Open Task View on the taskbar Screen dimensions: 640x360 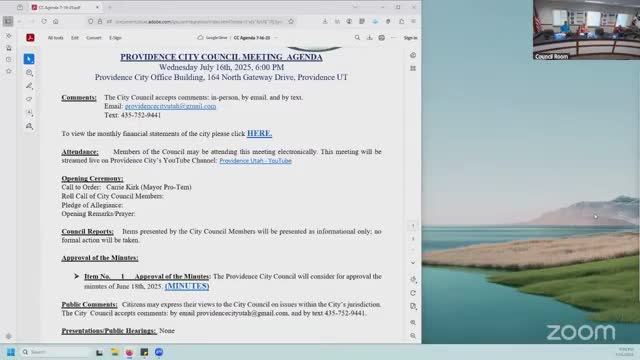click(x=99, y=352)
